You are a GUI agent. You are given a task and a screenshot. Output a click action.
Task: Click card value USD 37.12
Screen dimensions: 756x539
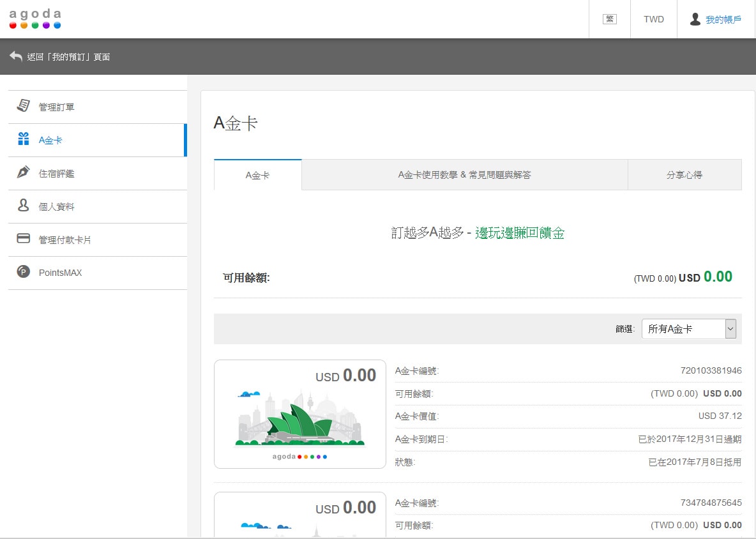click(x=720, y=416)
